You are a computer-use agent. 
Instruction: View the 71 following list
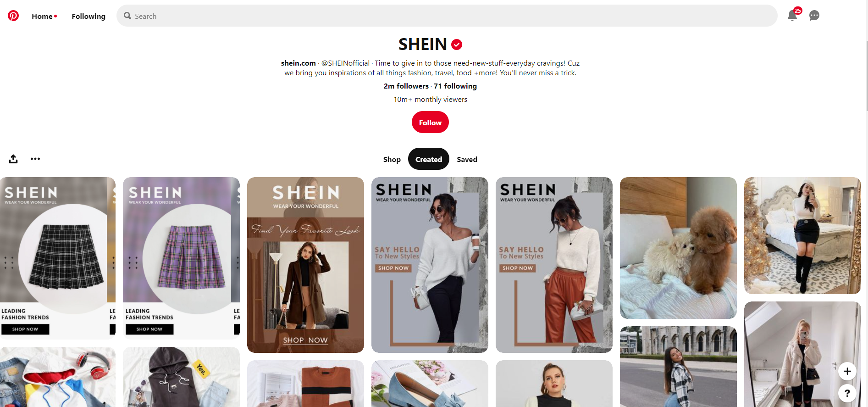pyautogui.click(x=455, y=86)
